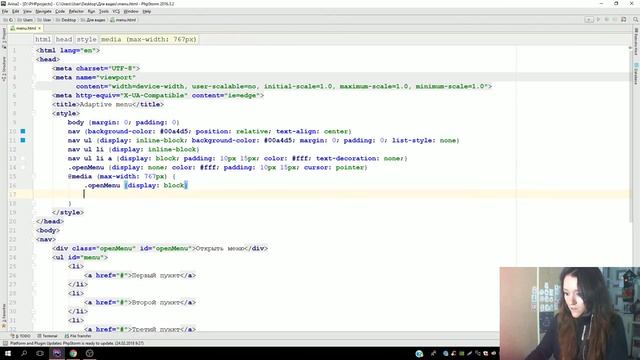Click the tool windows toggle icon in status bar
This screenshot has width=640, height=360.
pyautogui.click(x=4, y=343)
